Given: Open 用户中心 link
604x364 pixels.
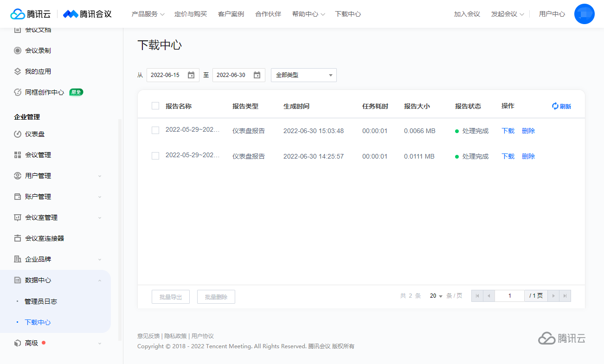Looking at the screenshot, I should pos(552,14).
